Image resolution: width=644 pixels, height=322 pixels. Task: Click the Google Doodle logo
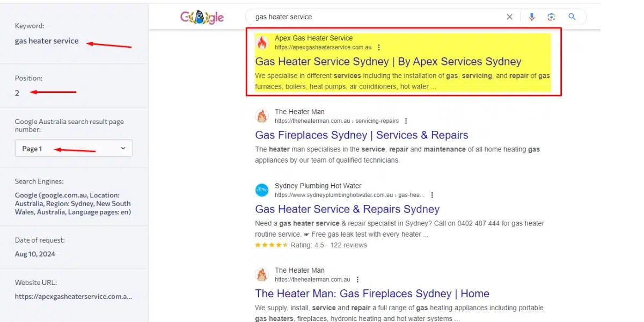[202, 17]
